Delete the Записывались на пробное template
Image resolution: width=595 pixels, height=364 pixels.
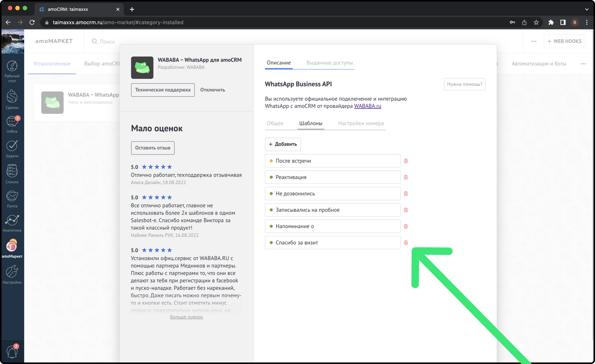point(406,210)
